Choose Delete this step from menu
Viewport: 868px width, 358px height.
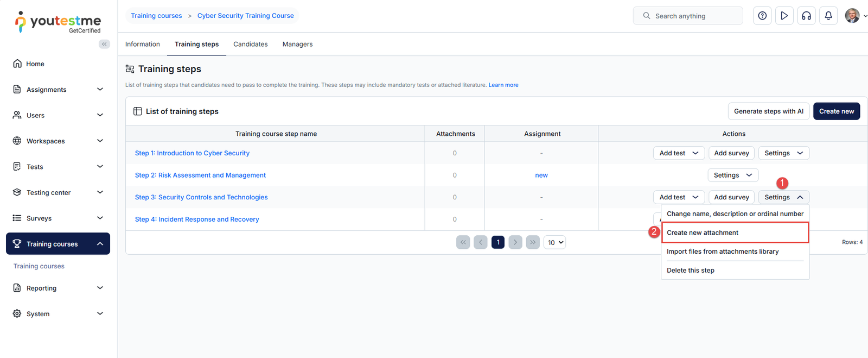pos(691,270)
